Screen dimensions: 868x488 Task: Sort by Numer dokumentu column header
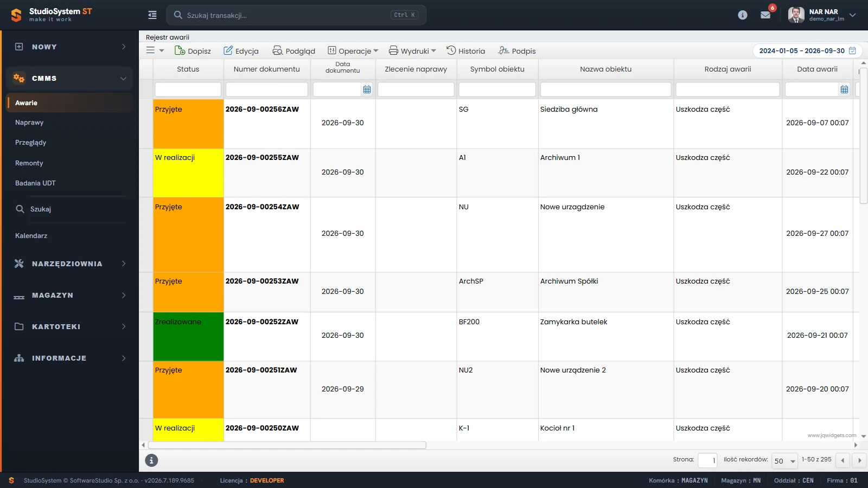[266, 69]
